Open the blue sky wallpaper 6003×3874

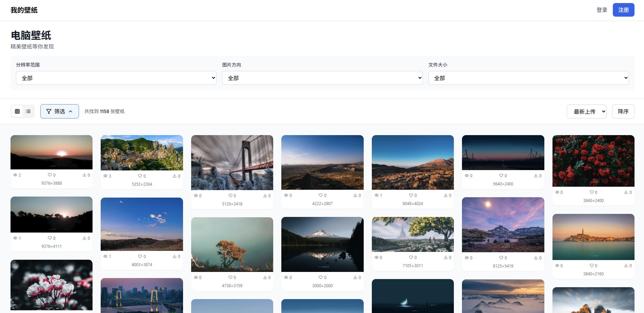click(x=142, y=224)
